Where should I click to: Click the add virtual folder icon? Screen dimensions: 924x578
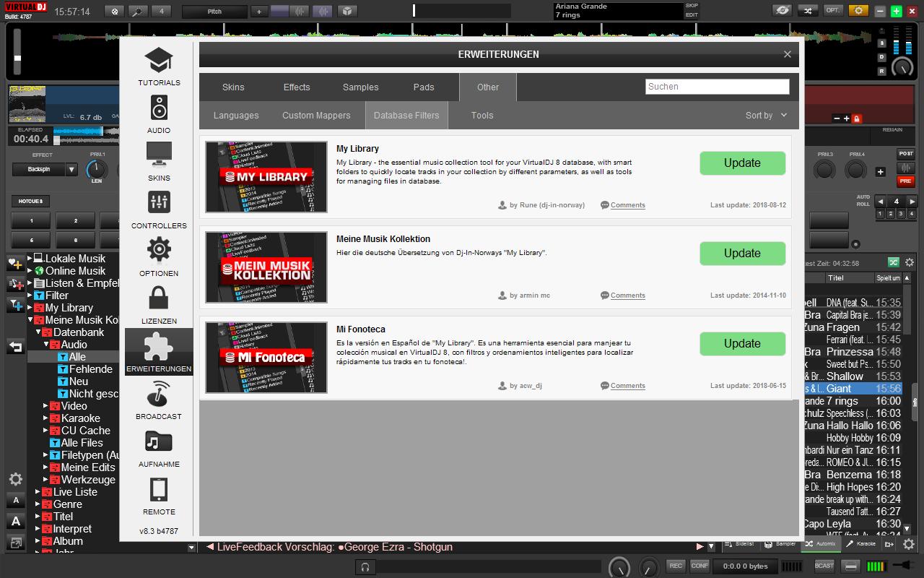[15, 285]
